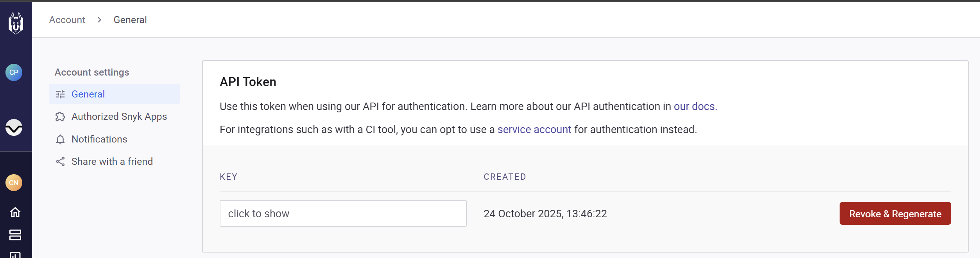Viewport: 980px width, 258px height.
Task: Open the 'service account' link
Action: pos(534,130)
